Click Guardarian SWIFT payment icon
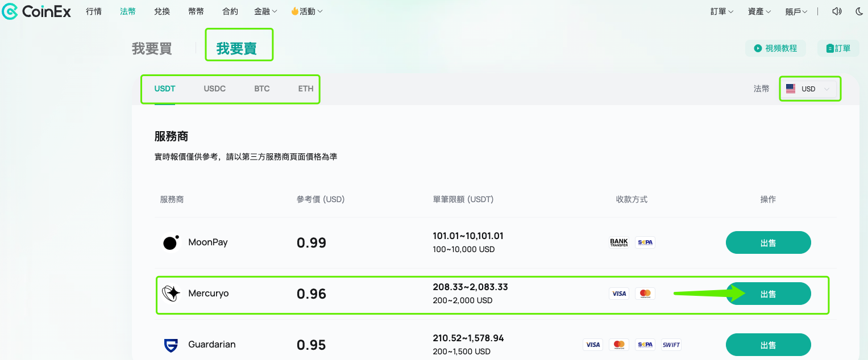 (671, 345)
